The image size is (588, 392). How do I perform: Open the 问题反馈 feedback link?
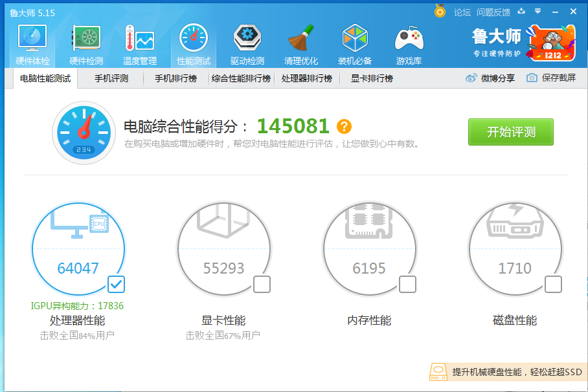pos(493,12)
